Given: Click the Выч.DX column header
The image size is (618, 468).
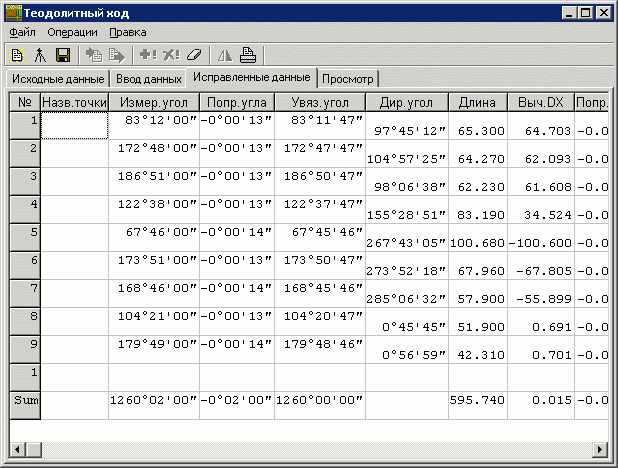Looking at the screenshot, I should (x=541, y=103).
